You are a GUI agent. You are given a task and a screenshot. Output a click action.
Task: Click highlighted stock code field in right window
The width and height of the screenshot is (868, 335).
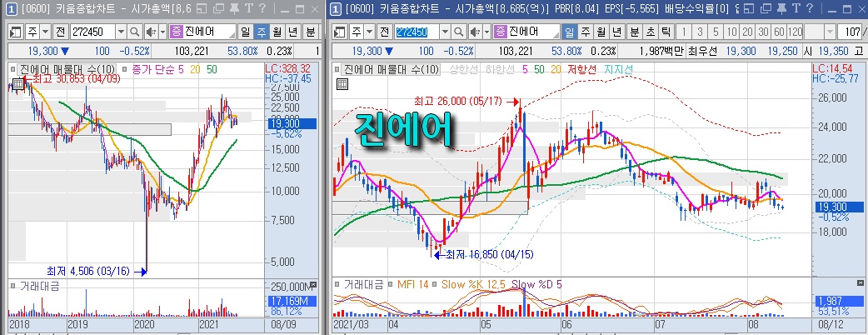418,32
